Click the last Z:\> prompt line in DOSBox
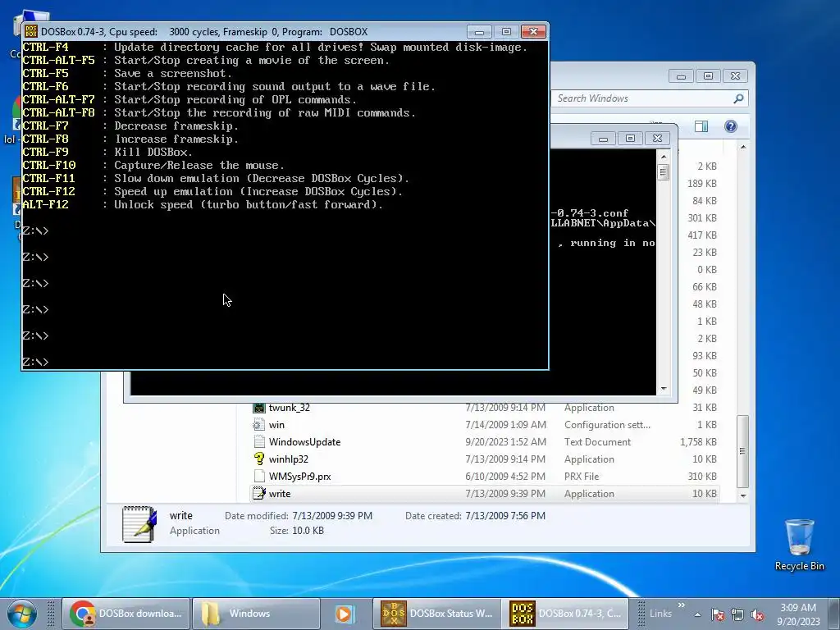Viewport: 840px width, 630px height. pos(35,362)
